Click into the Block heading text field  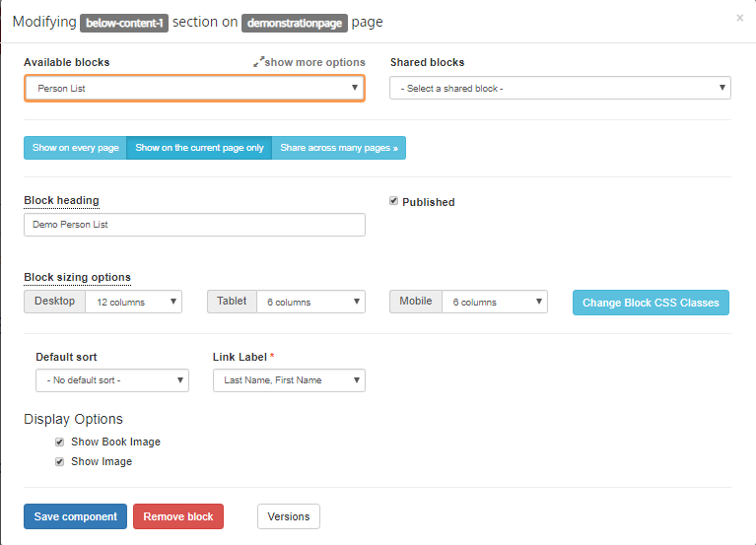(194, 225)
